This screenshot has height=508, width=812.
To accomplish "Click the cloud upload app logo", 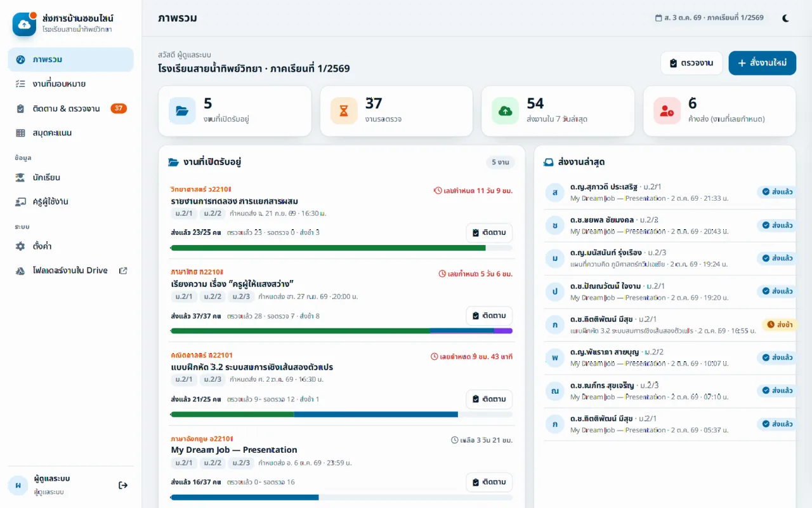I will click(x=24, y=24).
